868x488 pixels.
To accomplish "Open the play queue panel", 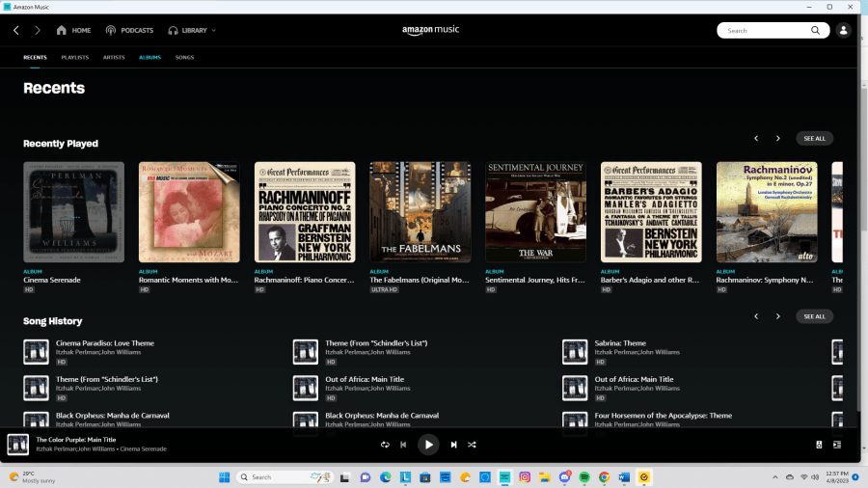I will (837, 445).
